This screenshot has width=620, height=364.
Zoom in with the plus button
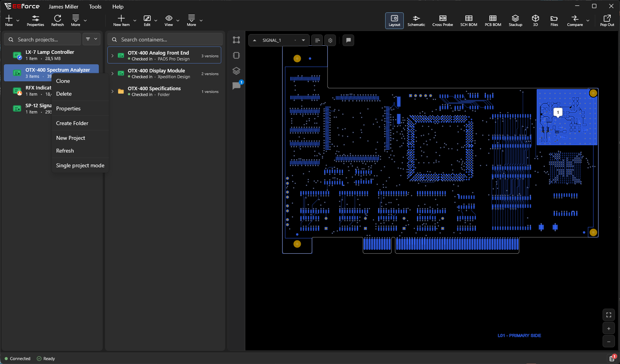(609, 328)
